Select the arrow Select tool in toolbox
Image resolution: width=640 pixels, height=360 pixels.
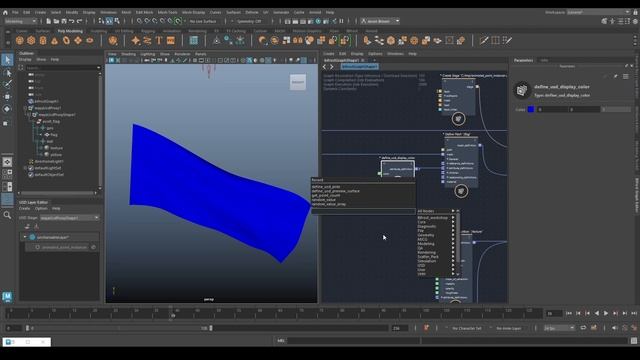click(x=7, y=60)
